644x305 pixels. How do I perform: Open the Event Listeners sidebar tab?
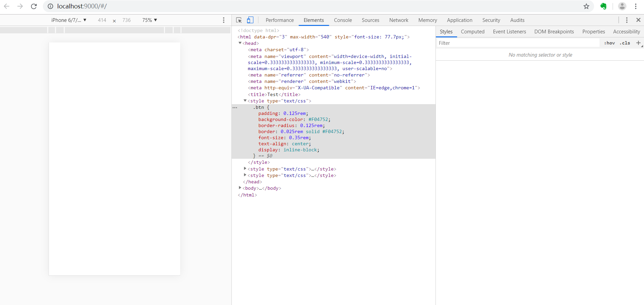pos(509,32)
